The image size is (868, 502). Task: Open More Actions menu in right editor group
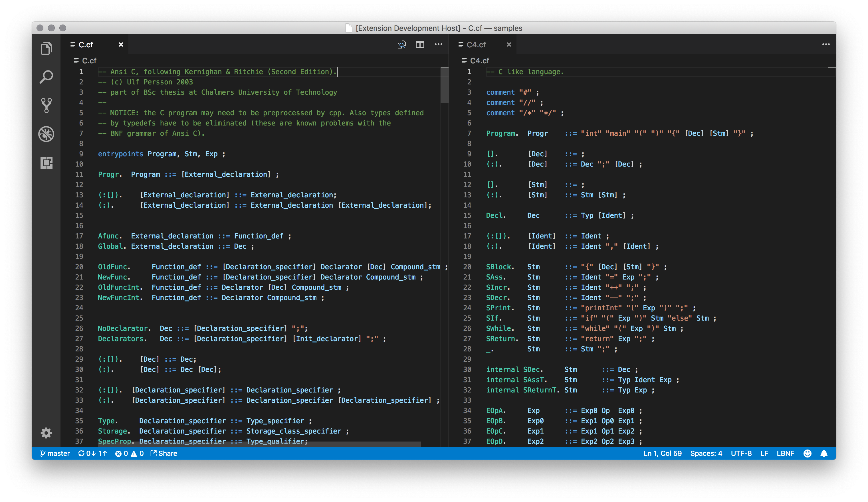tap(826, 44)
